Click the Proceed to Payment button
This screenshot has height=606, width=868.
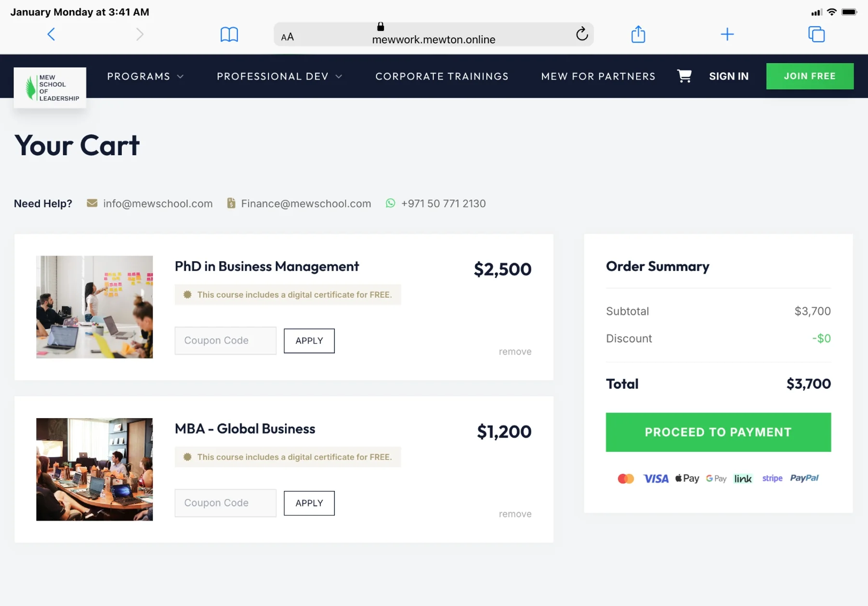pos(718,432)
